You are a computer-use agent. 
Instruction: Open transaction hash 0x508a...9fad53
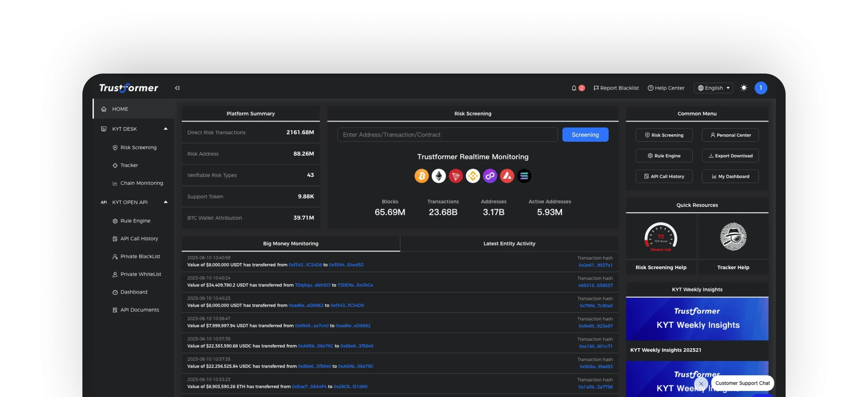[596, 367]
